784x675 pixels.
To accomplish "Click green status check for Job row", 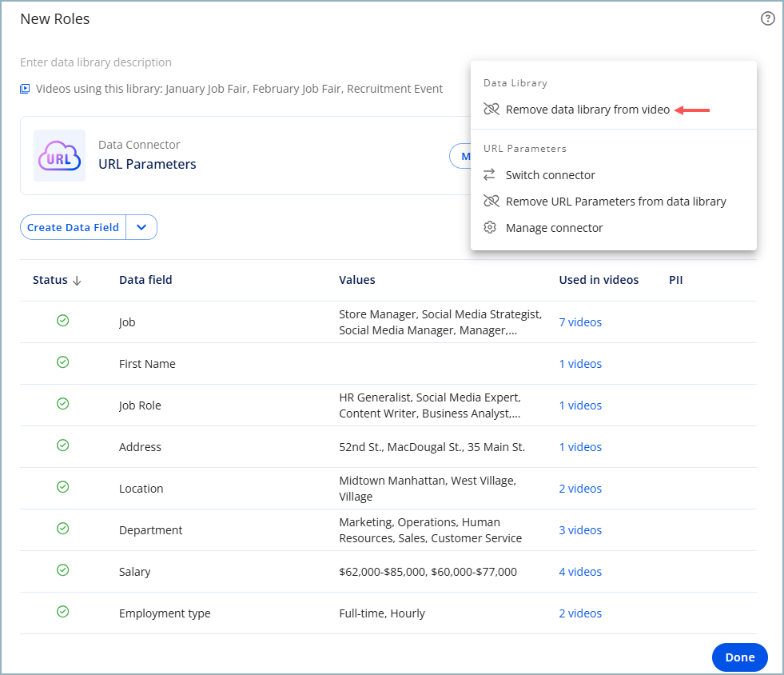I will coord(62,320).
